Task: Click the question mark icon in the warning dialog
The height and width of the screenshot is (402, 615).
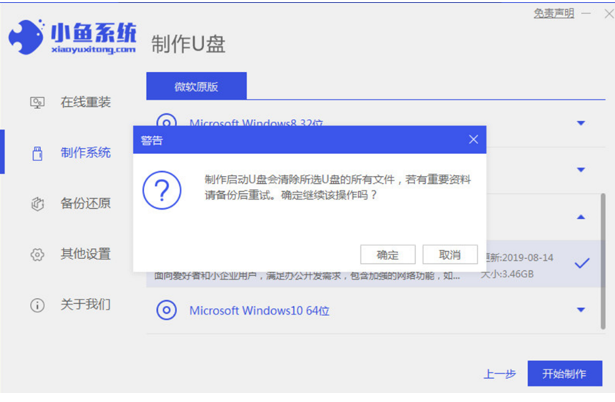Action: pyautogui.click(x=163, y=188)
